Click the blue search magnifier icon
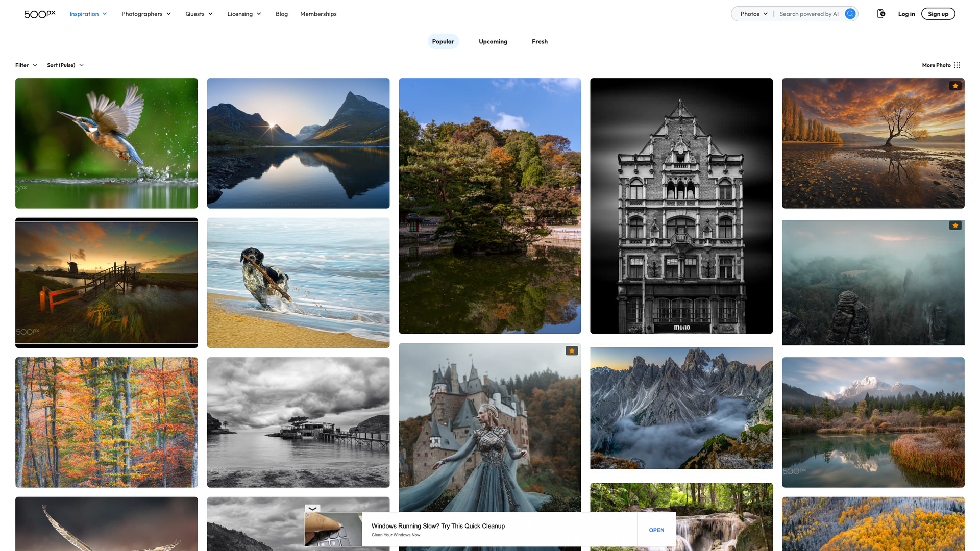Viewport: 980px width, 551px height. pos(850,14)
